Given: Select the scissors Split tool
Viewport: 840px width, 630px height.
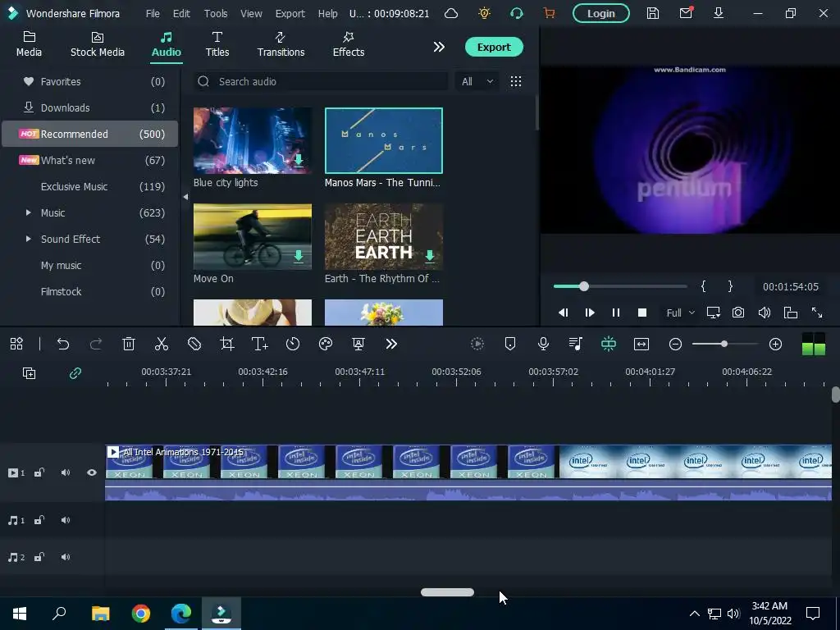Looking at the screenshot, I should point(162,344).
